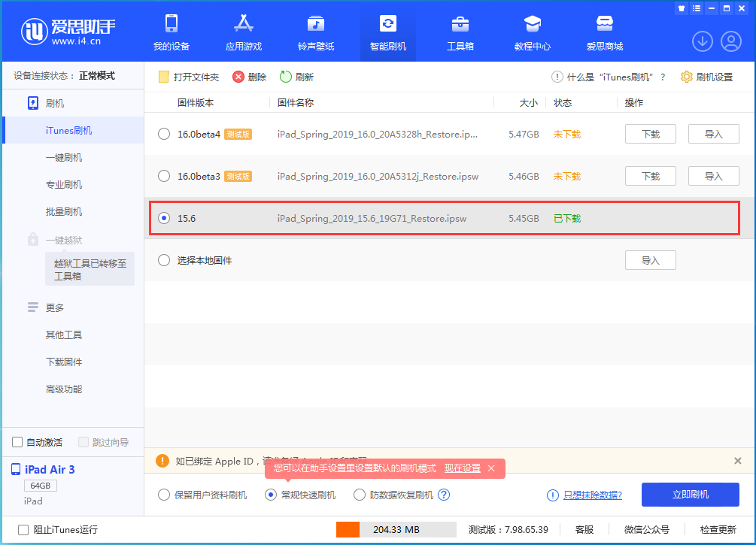The image size is (756, 545).
Task: Click 刷机 sidebar phone icon
Action: [33, 103]
